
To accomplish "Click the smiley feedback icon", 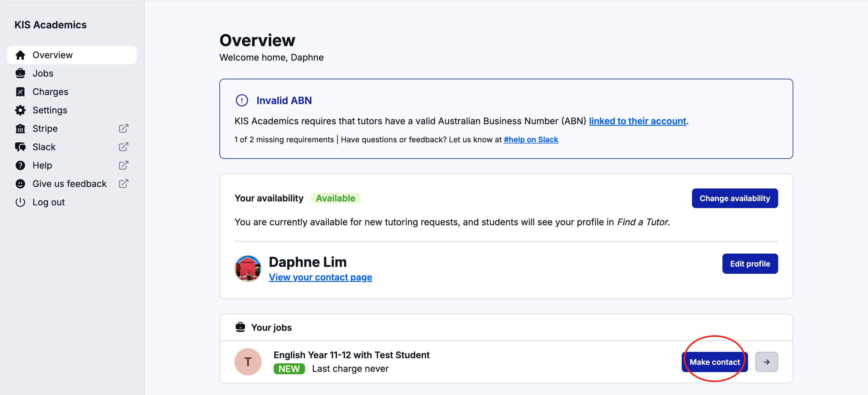I will 20,184.
